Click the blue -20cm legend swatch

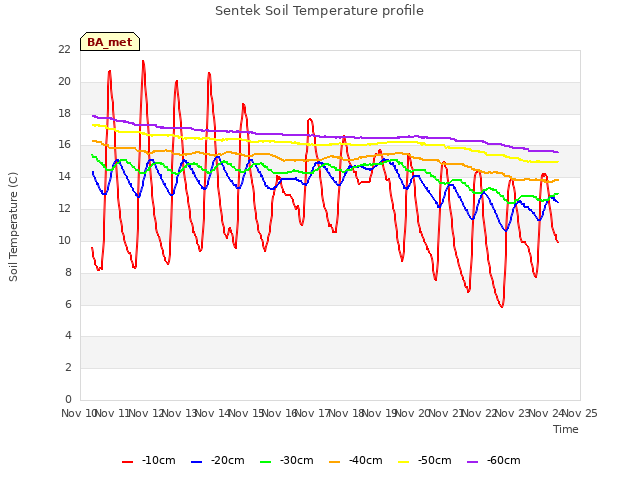click(x=196, y=462)
